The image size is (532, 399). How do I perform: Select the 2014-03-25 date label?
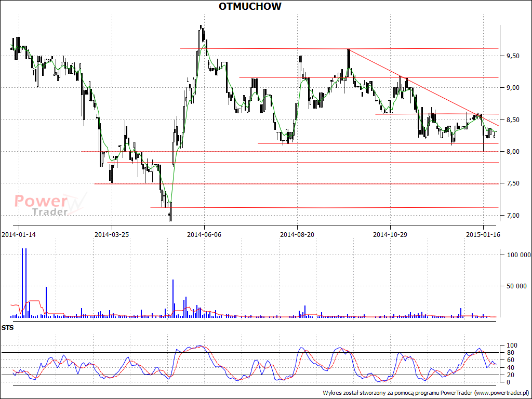point(112,234)
